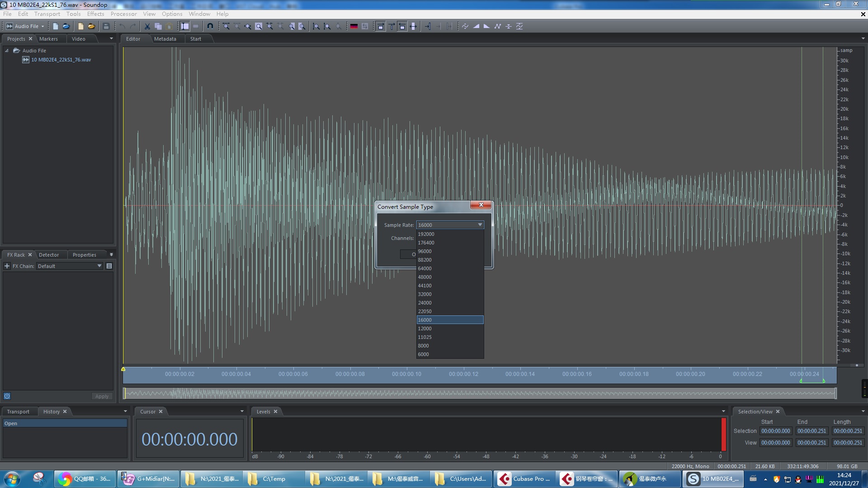The height and width of the screenshot is (488, 868).
Task: Click the Save disk icon in toolbar
Action: 106,26
